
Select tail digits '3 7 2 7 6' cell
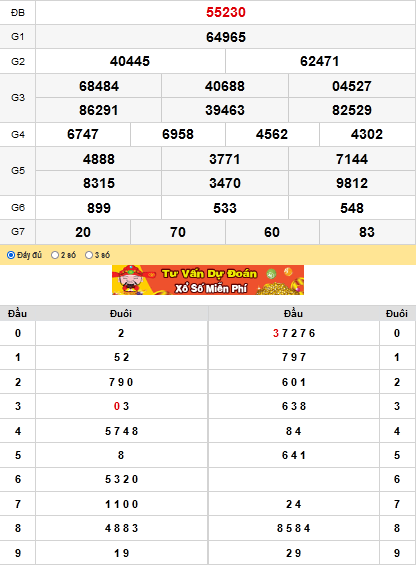coord(294,333)
